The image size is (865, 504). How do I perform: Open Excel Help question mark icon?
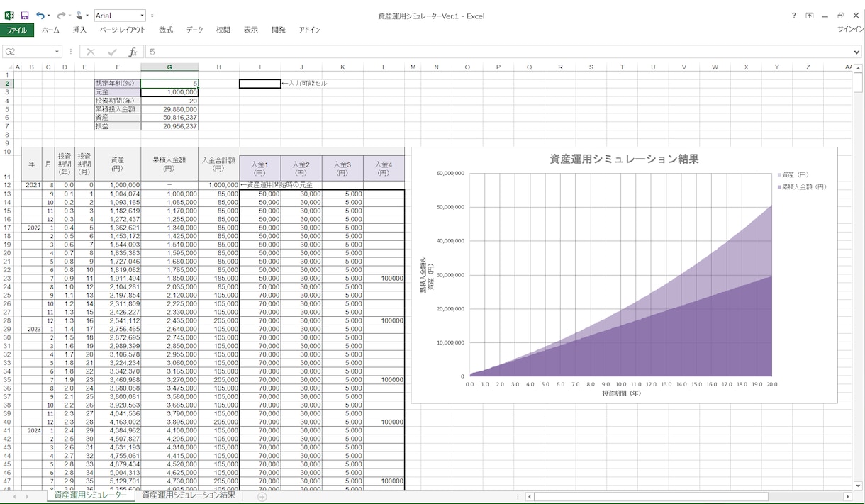[x=793, y=16]
